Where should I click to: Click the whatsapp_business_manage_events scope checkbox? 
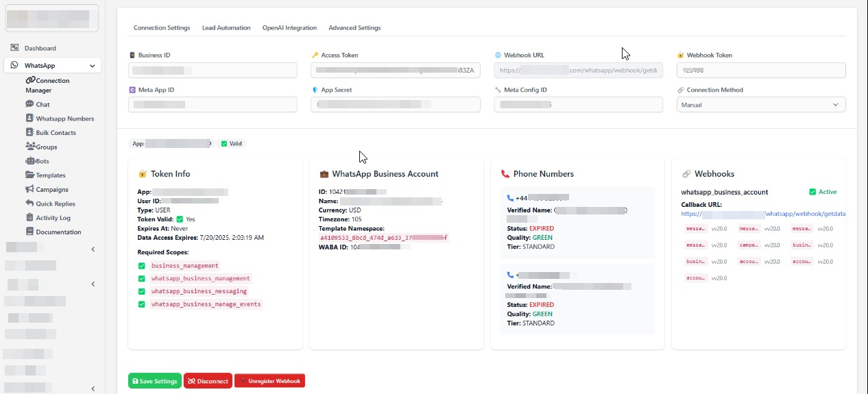coord(141,304)
